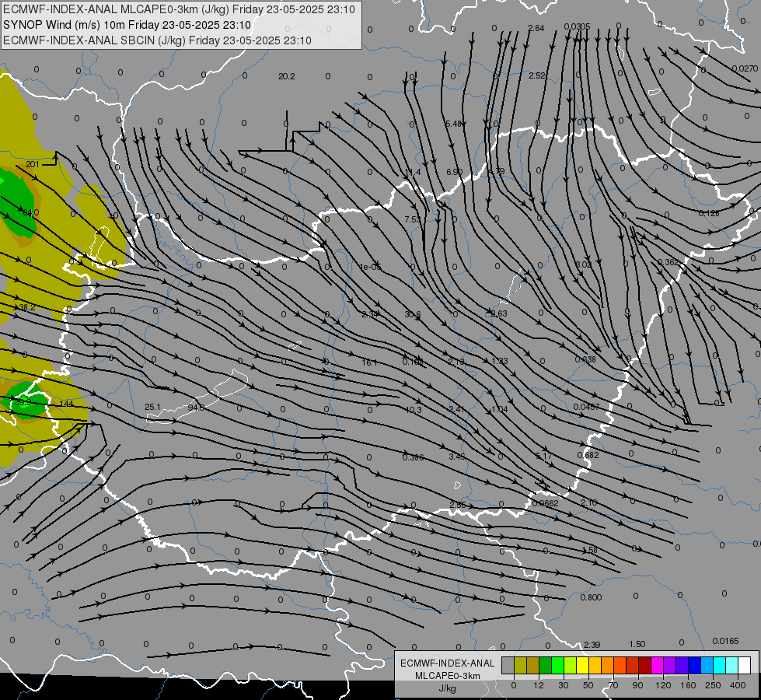Screen dimensions: 761x700
Task: Select the olive-yellow legend swatch
Action: 520,666
